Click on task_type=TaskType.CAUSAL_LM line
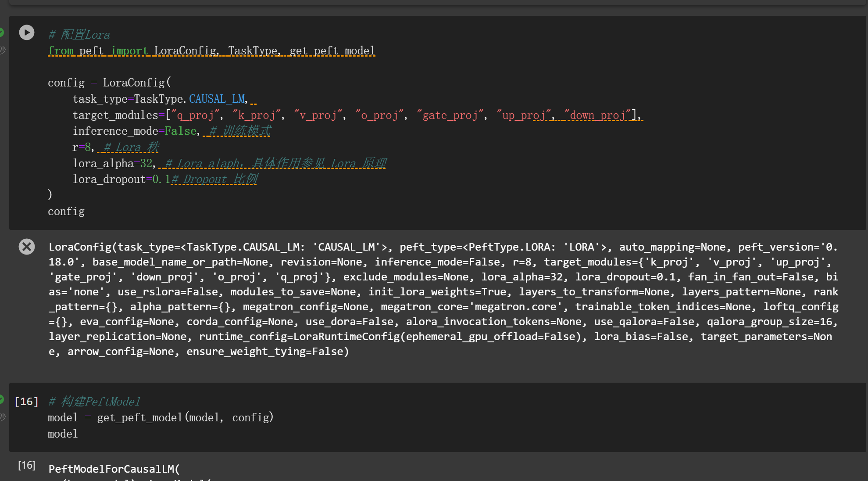 coord(160,99)
